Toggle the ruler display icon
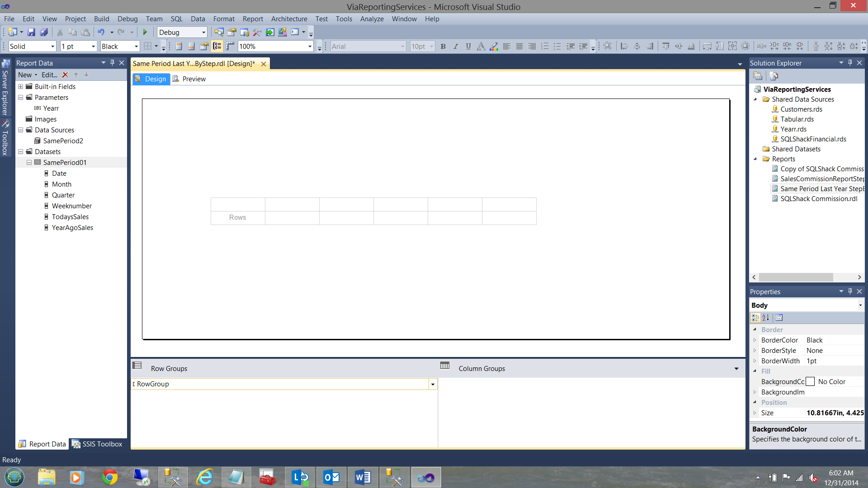The height and width of the screenshot is (488, 868). pyautogui.click(x=230, y=46)
